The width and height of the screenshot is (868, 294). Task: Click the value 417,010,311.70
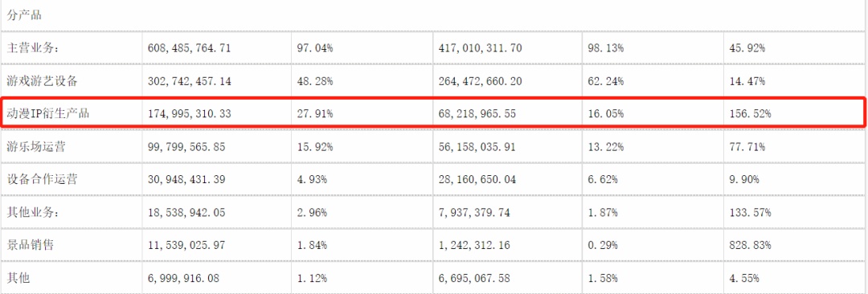coord(480,48)
